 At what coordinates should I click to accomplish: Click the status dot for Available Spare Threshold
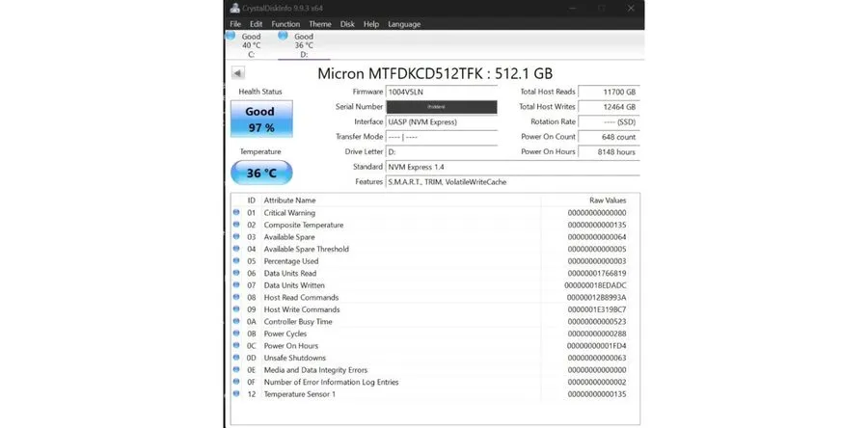236,249
